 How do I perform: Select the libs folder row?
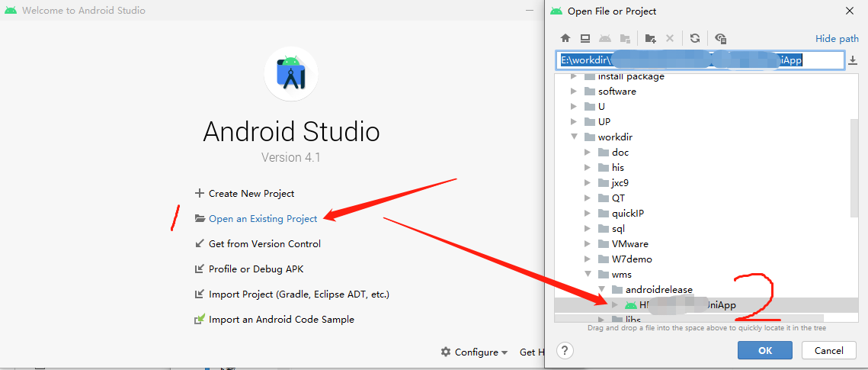coord(703,318)
